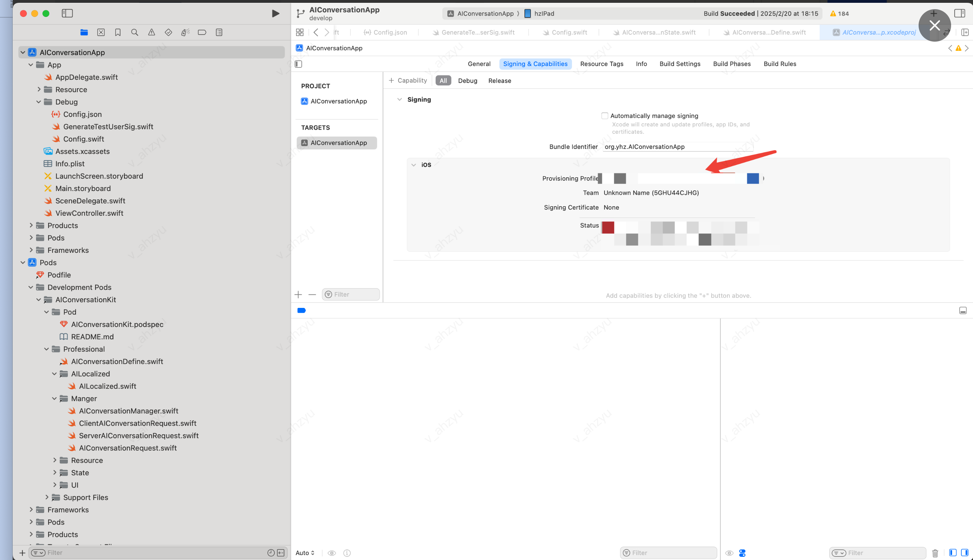Collapse the iOS signing subsection
973x560 pixels.
point(414,165)
